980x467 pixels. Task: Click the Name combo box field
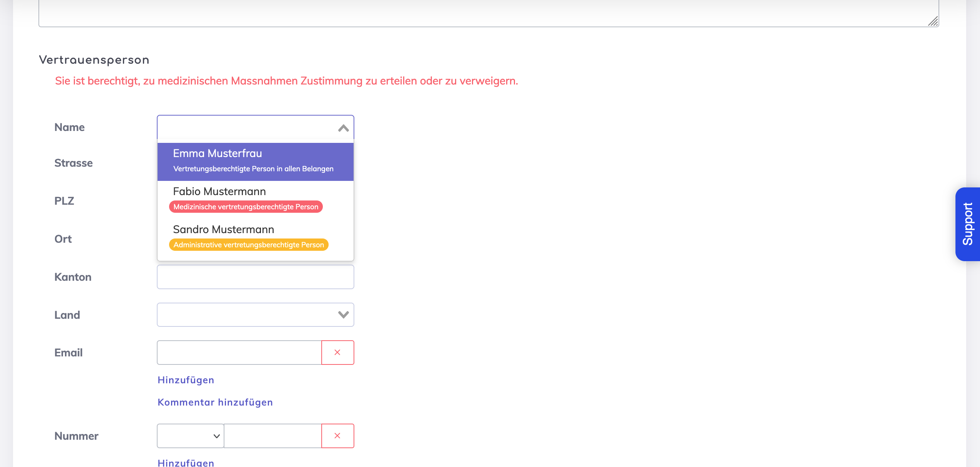click(246, 127)
